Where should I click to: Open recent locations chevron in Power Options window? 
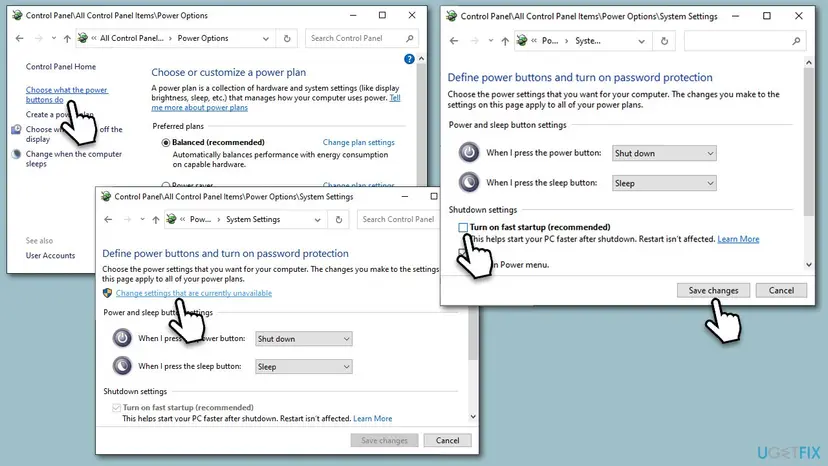tap(53, 38)
